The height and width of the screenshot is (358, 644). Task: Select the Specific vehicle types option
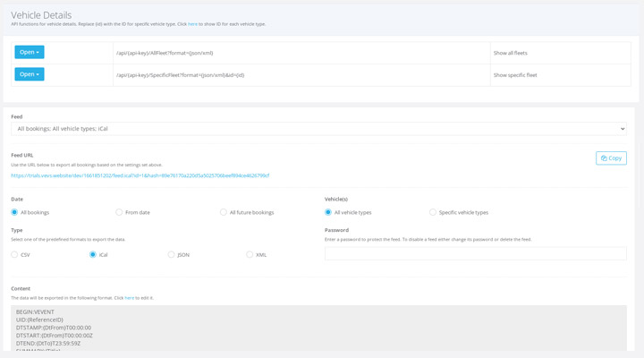point(433,212)
